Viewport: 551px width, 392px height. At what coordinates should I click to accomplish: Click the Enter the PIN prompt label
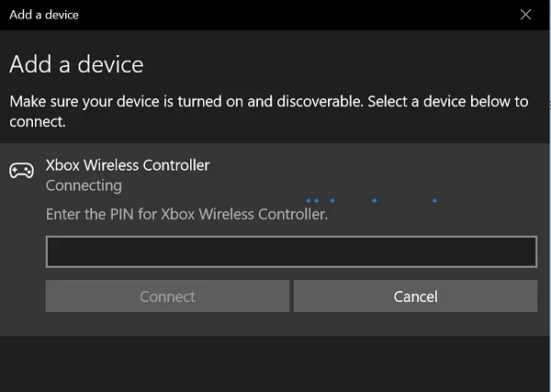point(186,215)
